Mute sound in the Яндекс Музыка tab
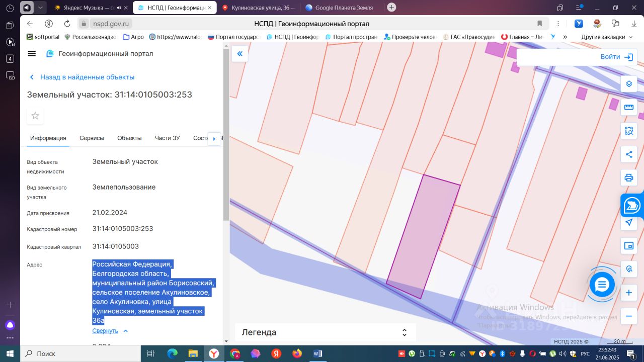Viewport: 644px width, 362px height. tap(119, 8)
